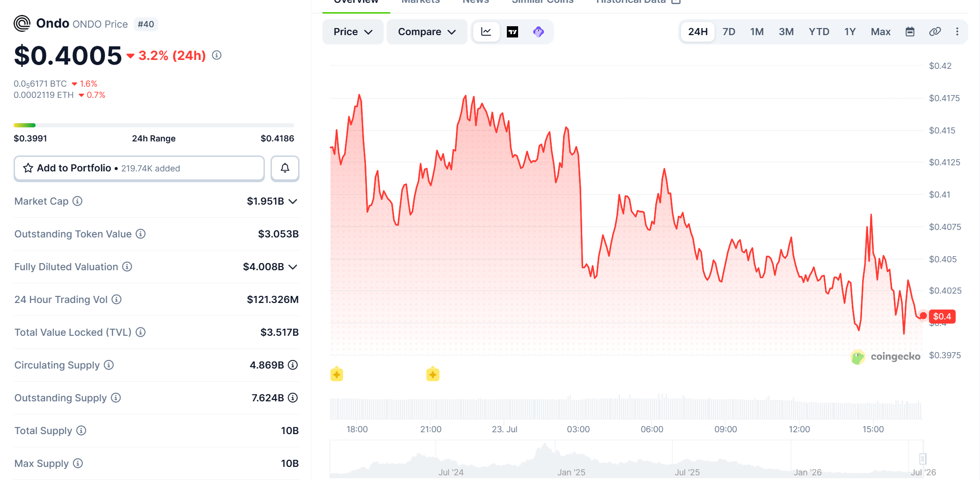Expand Market Cap details chevron

pos(293,201)
